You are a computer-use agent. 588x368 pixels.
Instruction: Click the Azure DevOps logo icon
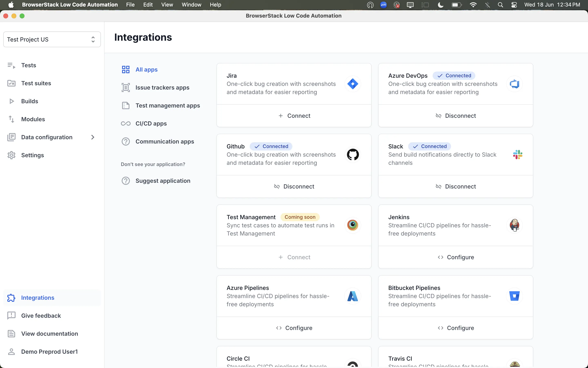click(514, 84)
